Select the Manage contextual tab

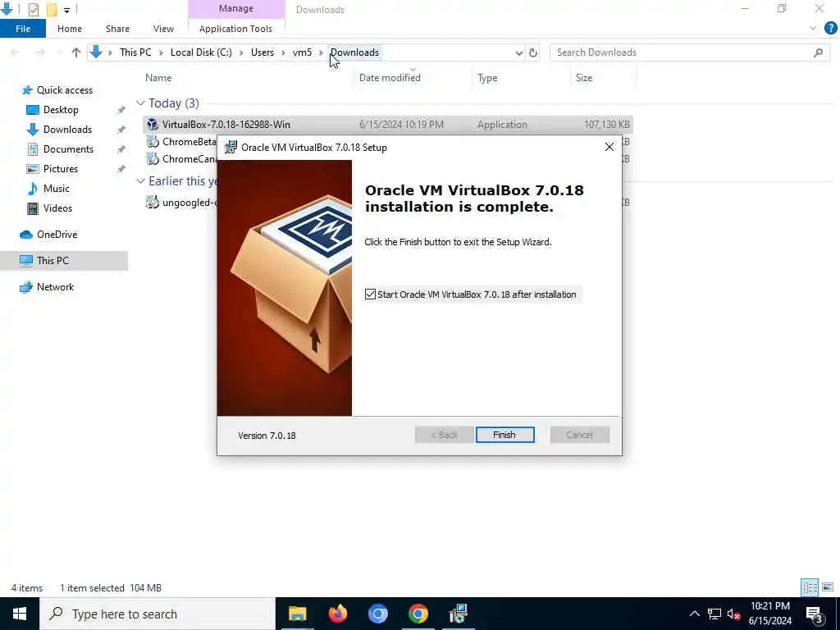click(x=235, y=8)
